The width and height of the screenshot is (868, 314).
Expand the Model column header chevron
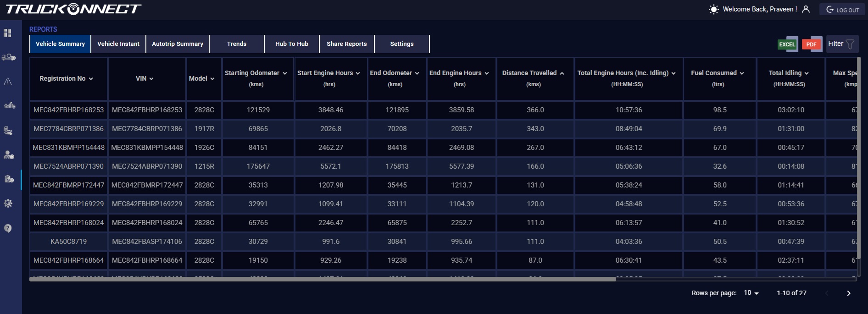212,79
